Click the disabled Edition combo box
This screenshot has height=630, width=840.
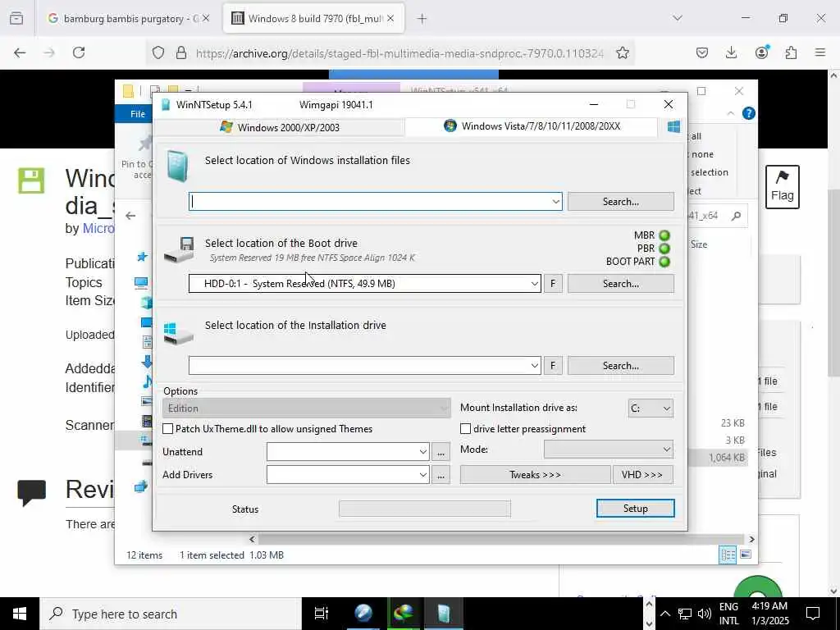click(307, 409)
